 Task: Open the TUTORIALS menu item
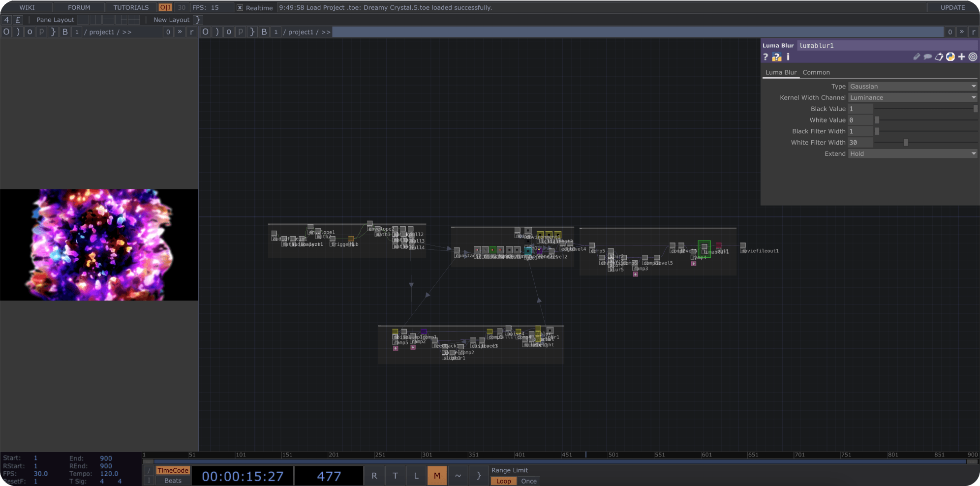point(131,7)
